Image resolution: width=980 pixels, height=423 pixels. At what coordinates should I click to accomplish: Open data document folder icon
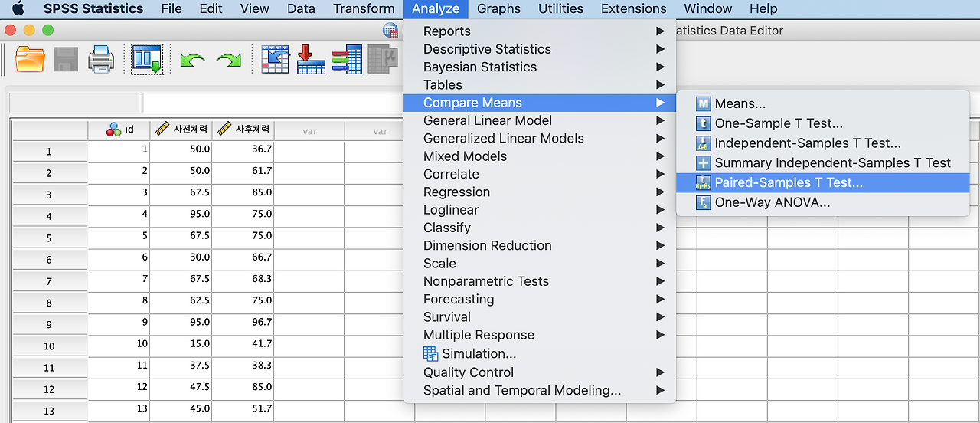[31, 59]
